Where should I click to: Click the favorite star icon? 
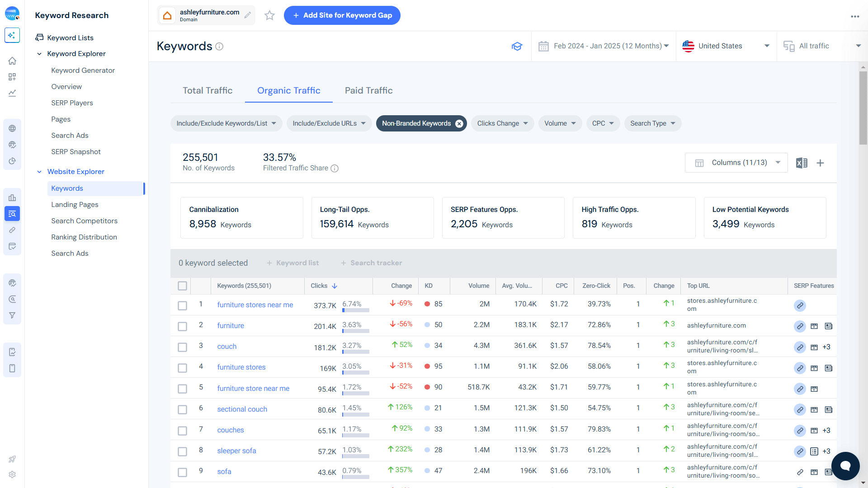269,15
